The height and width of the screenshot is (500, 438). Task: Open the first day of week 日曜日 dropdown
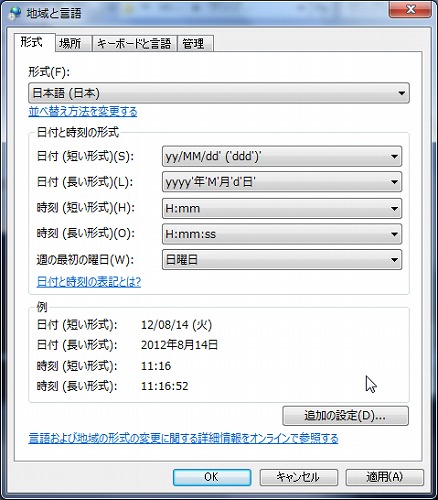[x=282, y=260]
